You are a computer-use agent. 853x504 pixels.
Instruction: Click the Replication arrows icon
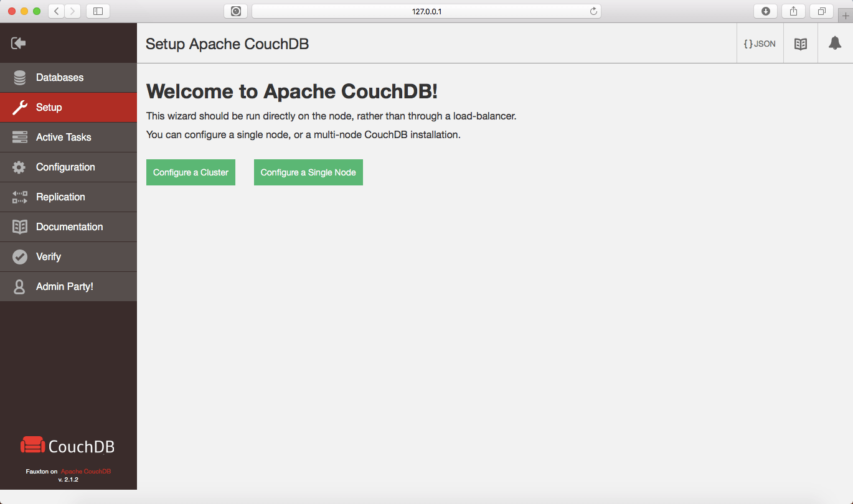pyautogui.click(x=20, y=197)
